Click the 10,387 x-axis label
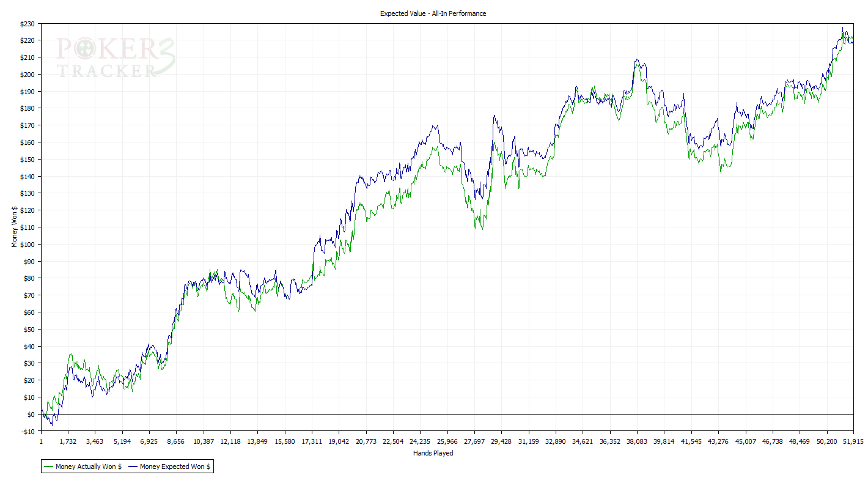868x483 pixels. 204,441
